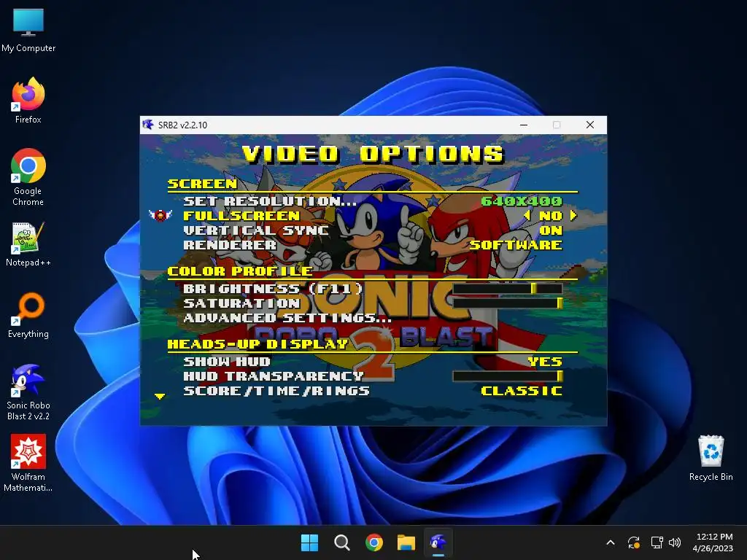Click the Screen section header
The width and height of the screenshot is (747, 560).
pos(202,184)
